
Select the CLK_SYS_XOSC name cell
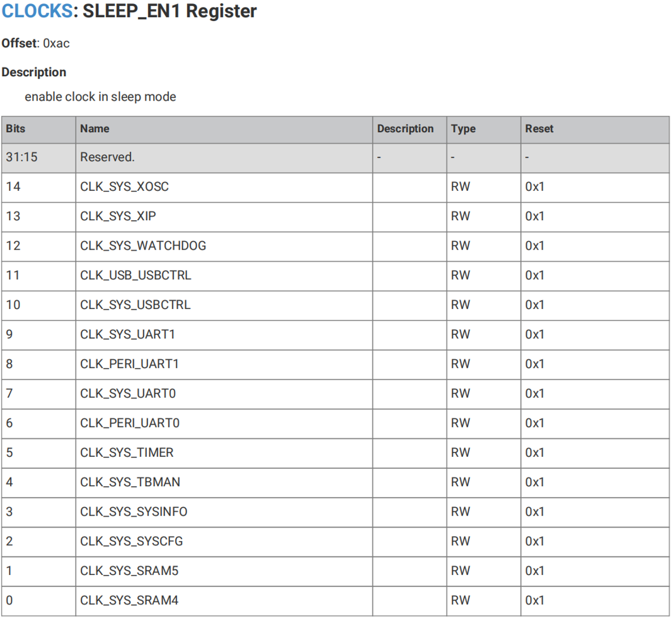124,187
